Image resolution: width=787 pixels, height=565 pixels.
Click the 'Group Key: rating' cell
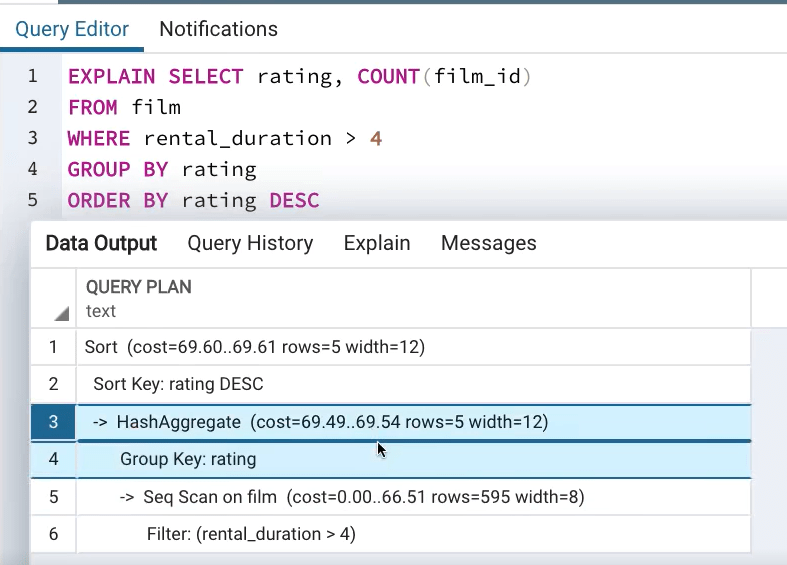(414, 459)
